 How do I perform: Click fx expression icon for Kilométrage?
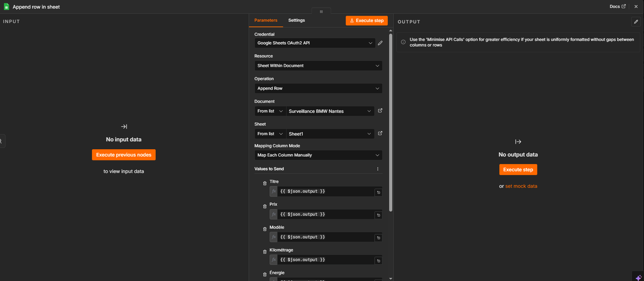coord(274,259)
